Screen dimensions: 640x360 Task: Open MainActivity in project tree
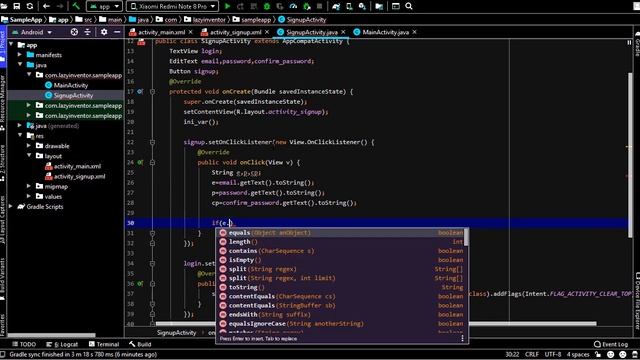click(x=71, y=85)
